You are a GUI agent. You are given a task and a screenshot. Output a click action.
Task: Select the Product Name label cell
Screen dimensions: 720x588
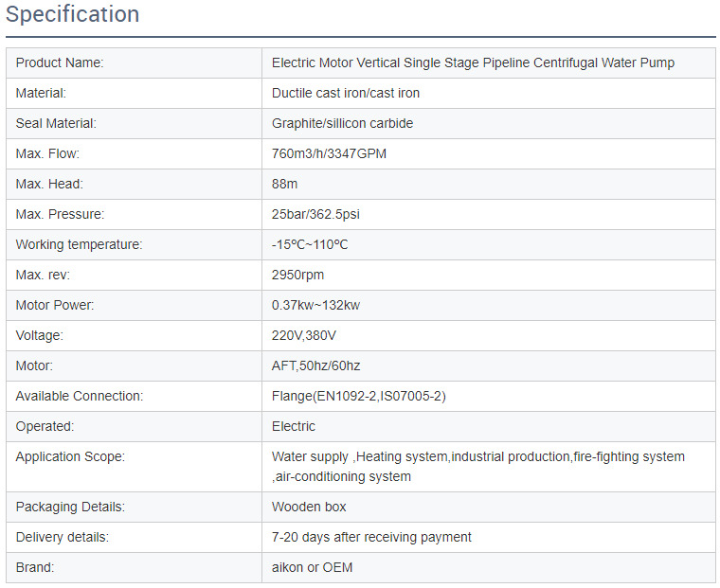click(135, 62)
